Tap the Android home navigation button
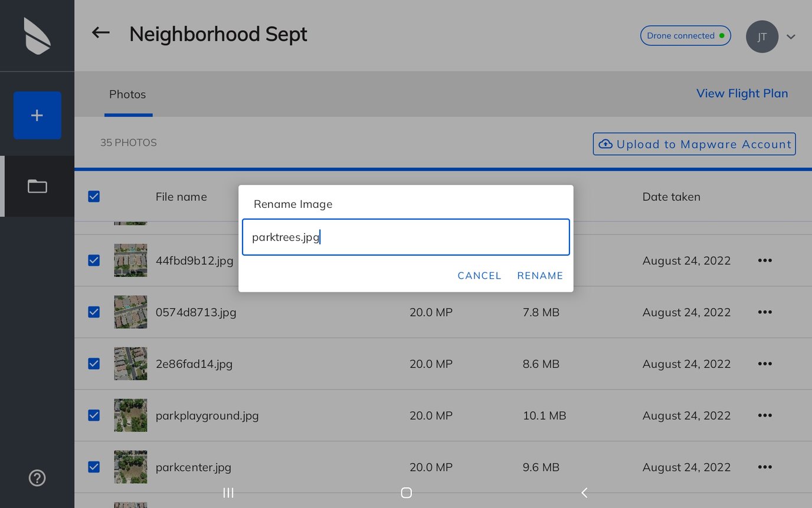Image resolution: width=812 pixels, height=508 pixels. click(406, 493)
